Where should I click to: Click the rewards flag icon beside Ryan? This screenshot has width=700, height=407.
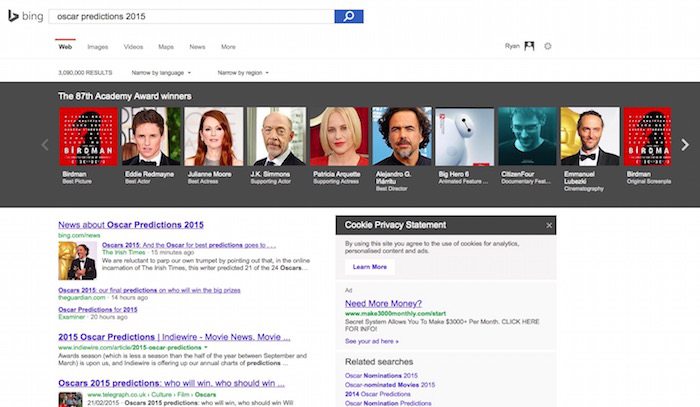529,46
